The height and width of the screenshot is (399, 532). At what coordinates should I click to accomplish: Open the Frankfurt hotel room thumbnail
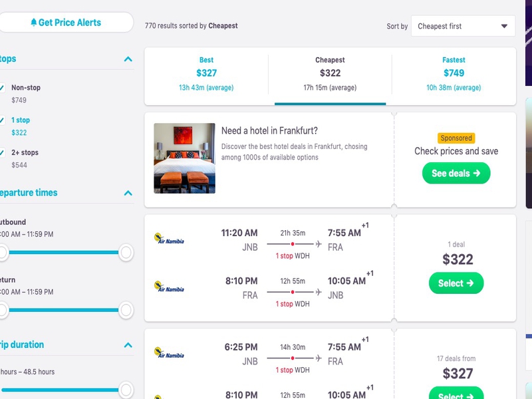184,158
